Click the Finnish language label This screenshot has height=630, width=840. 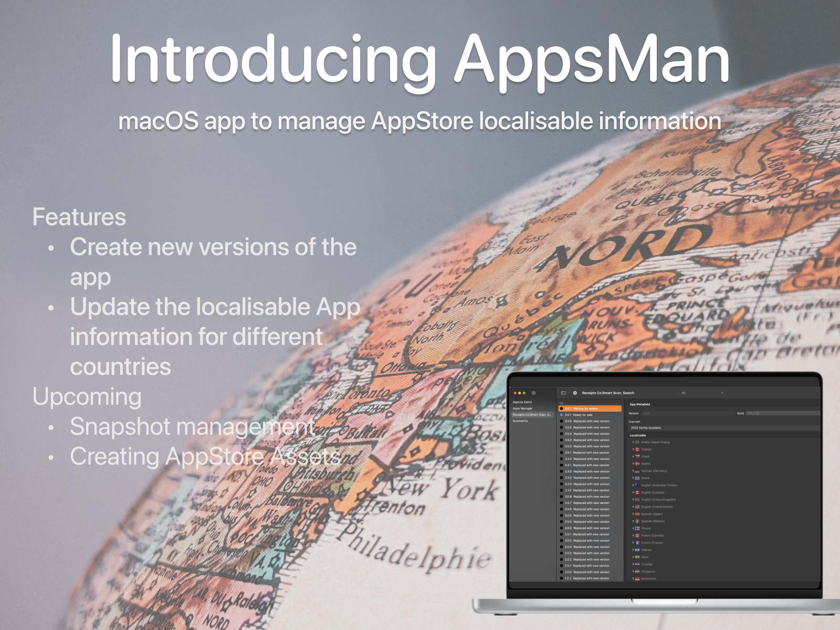[x=646, y=528]
